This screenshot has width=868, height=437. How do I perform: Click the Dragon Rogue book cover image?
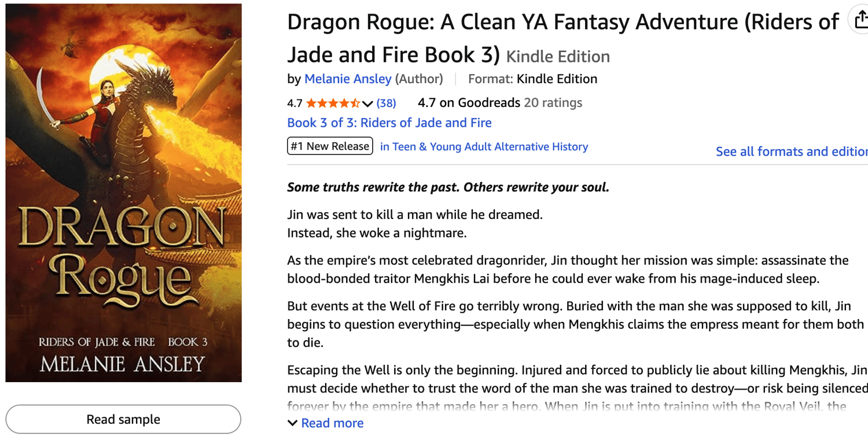point(123,192)
